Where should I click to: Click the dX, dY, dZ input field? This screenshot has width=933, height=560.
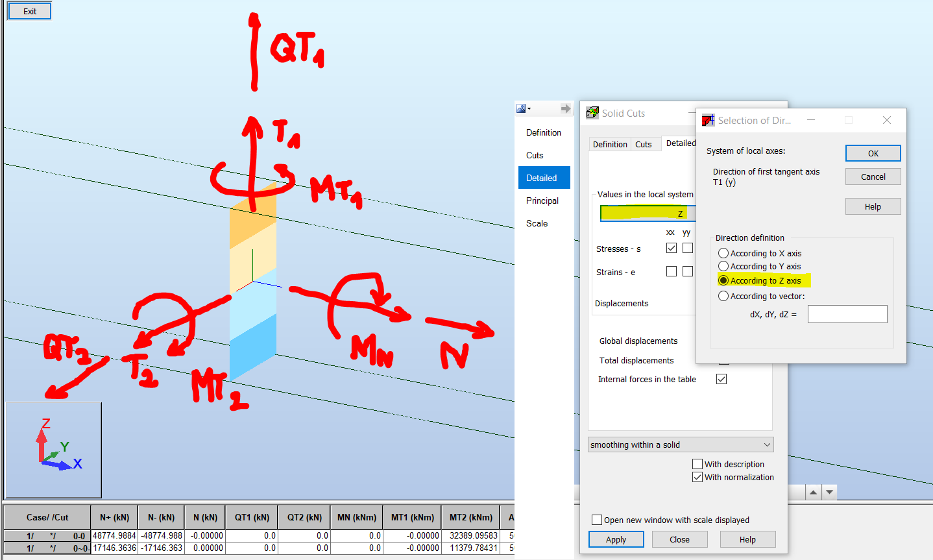(847, 313)
